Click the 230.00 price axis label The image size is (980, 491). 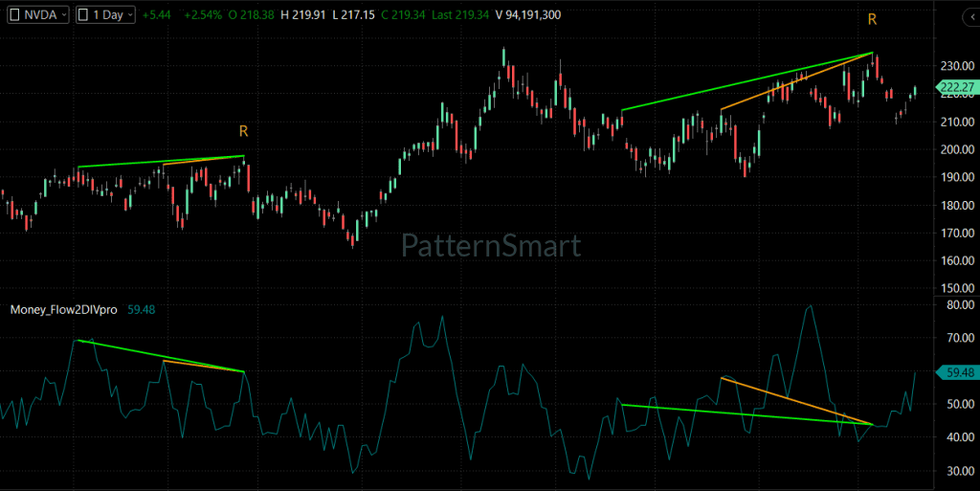[x=957, y=66]
